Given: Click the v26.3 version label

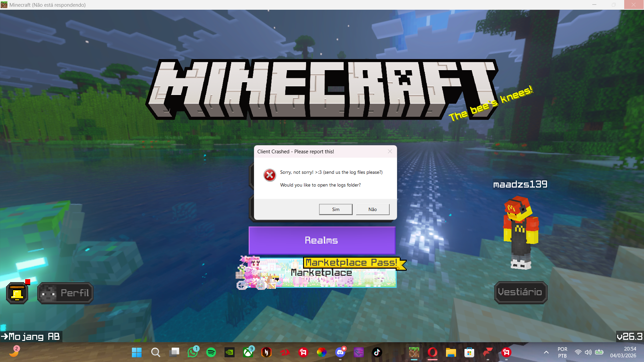Looking at the screenshot, I should [630, 337].
